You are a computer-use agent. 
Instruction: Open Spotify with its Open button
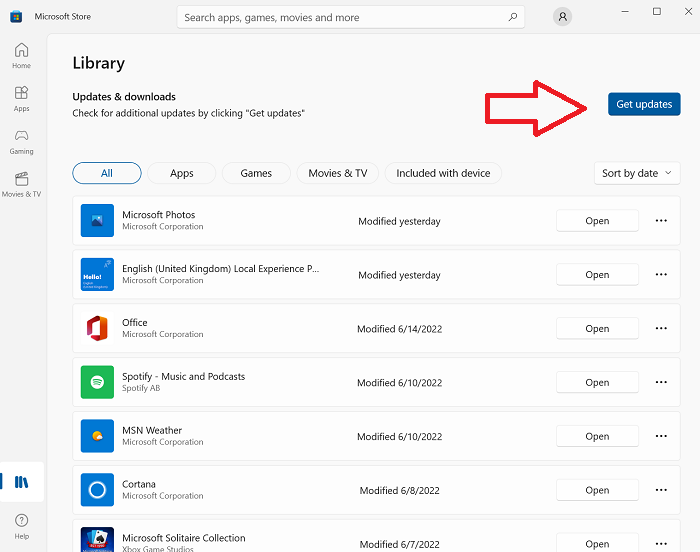pyautogui.click(x=597, y=382)
